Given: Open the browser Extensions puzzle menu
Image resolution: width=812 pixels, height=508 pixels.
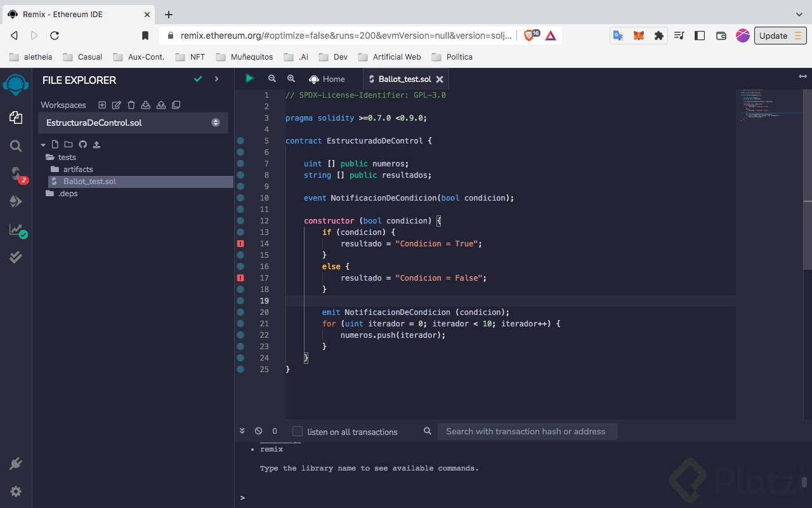Looking at the screenshot, I should coord(659,36).
